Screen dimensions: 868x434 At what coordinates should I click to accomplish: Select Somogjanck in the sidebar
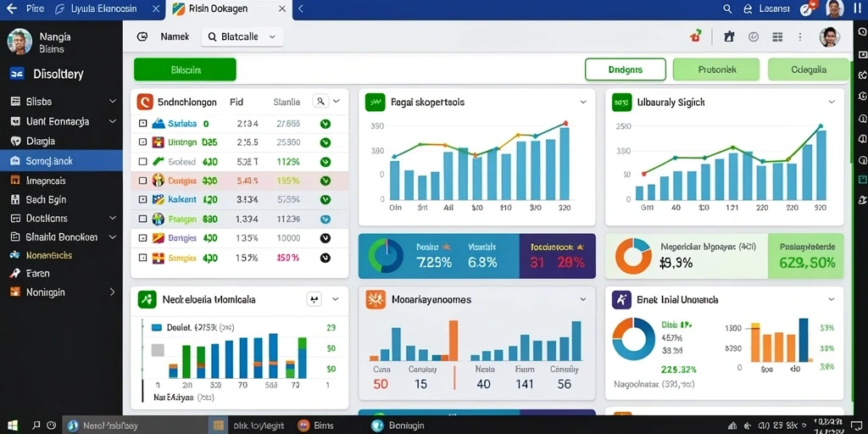pos(61,161)
